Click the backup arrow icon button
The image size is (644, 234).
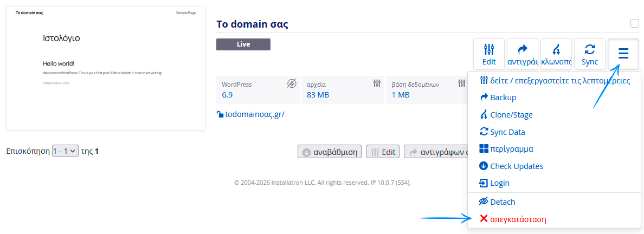523,55
